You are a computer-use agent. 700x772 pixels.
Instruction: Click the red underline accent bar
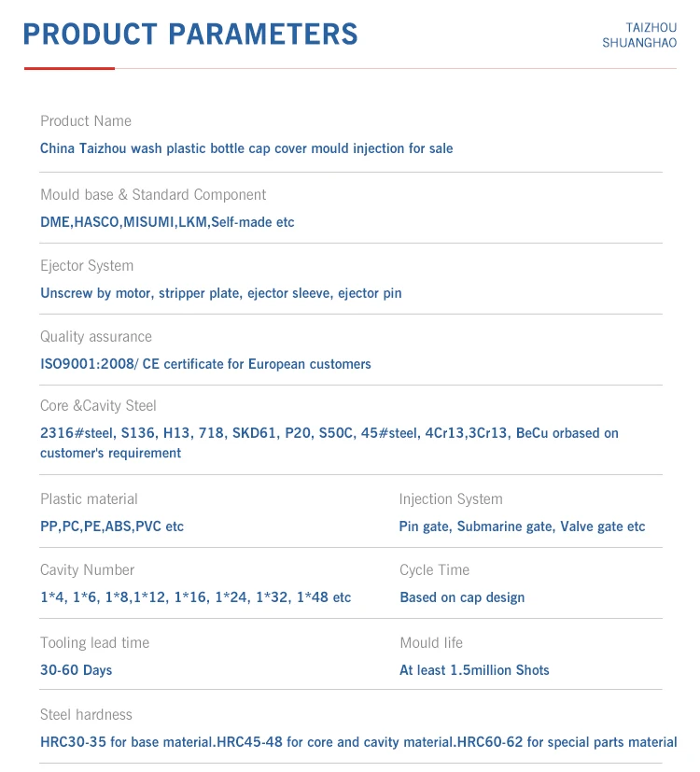[69, 68]
